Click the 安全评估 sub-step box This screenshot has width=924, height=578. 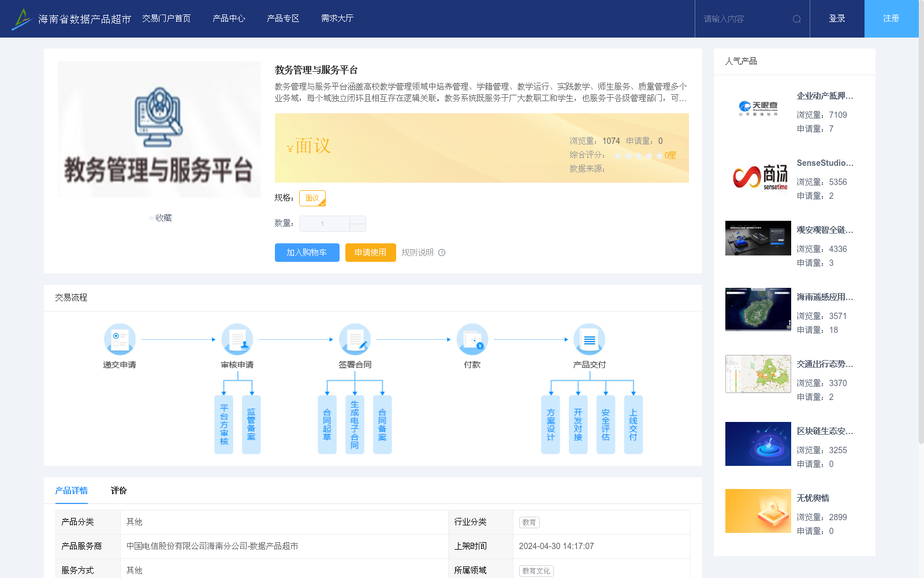point(606,425)
